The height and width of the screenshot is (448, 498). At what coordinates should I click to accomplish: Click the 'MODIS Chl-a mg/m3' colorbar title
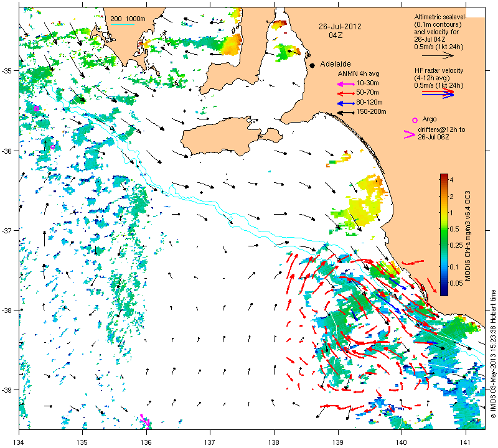tap(467, 235)
